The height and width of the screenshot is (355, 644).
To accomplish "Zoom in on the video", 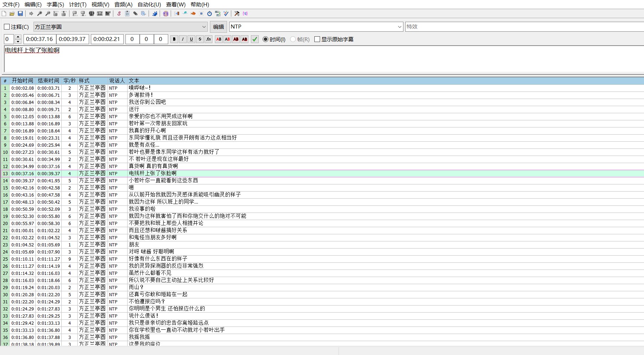I will (x=40, y=14).
